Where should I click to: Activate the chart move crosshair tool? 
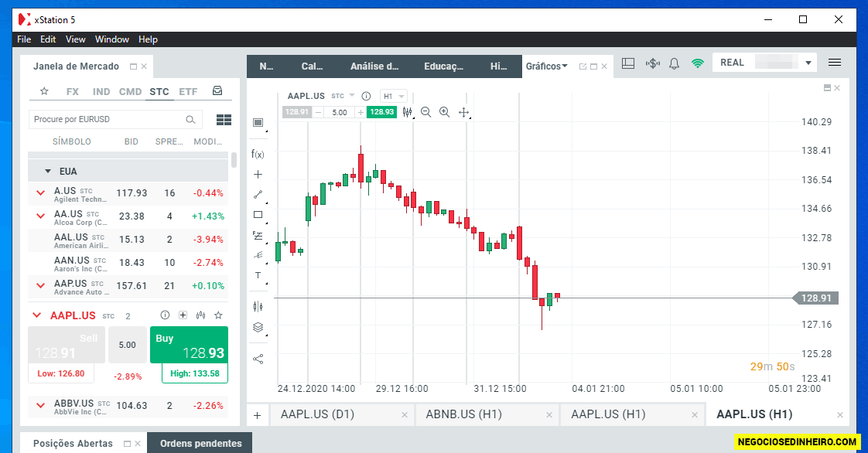(x=464, y=112)
